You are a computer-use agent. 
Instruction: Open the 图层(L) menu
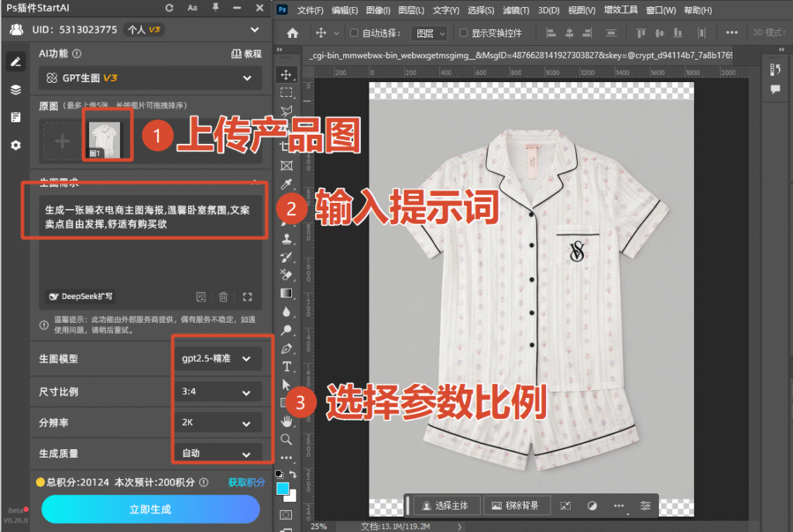(x=411, y=10)
